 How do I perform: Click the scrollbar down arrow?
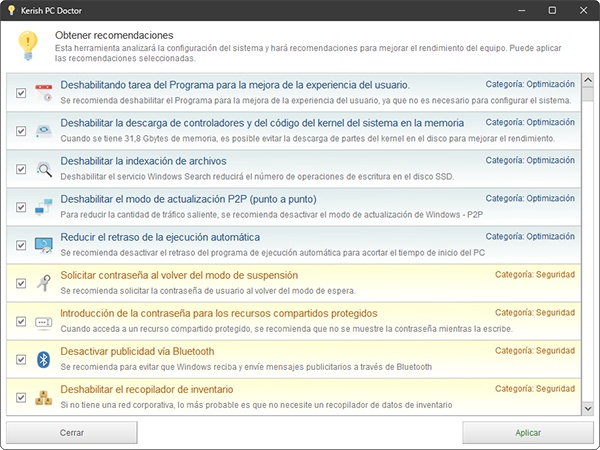(x=588, y=408)
